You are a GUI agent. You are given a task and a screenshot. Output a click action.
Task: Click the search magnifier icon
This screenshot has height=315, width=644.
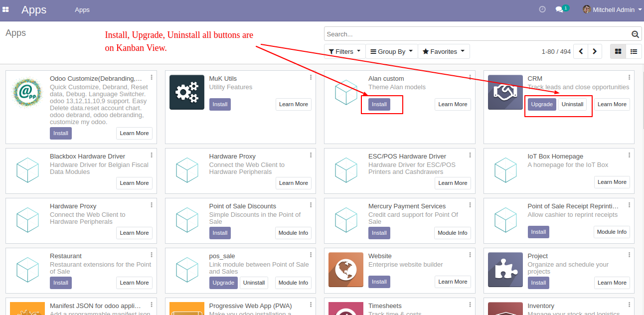click(x=635, y=34)
